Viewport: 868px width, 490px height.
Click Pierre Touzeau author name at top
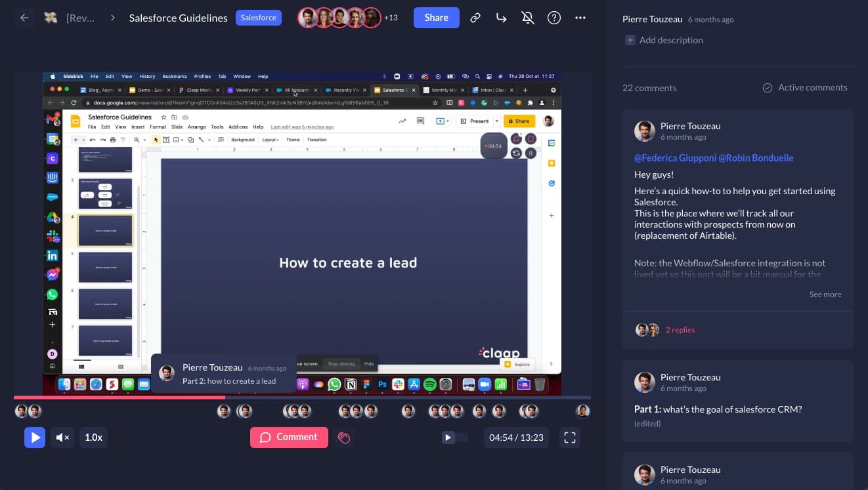[x=653, y=19]
